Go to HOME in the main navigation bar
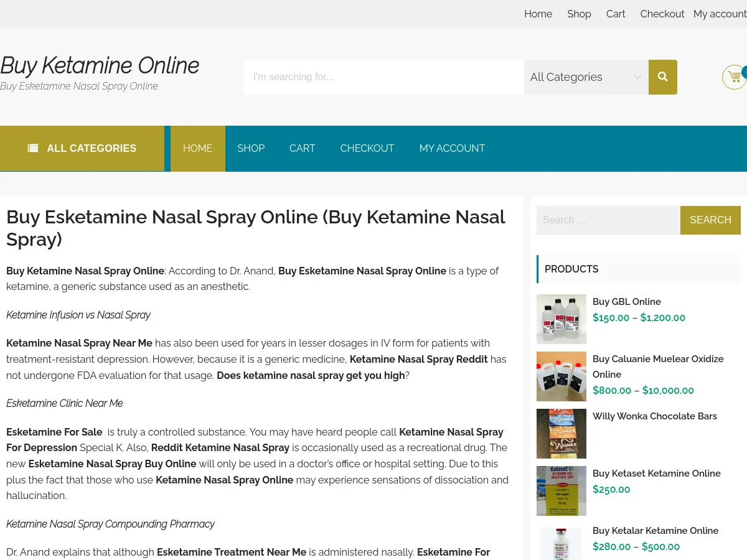Image resolution: width=747 pixels, height=560 pixels. (197, 148)
